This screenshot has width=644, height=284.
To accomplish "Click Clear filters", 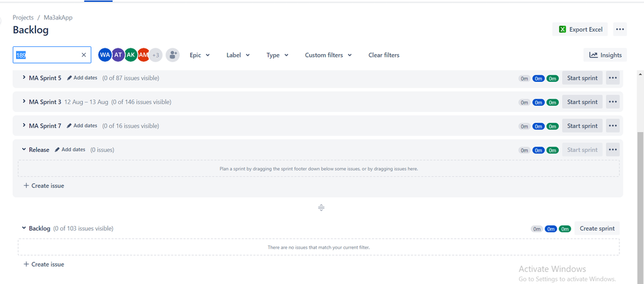I will tap(384, 55).
